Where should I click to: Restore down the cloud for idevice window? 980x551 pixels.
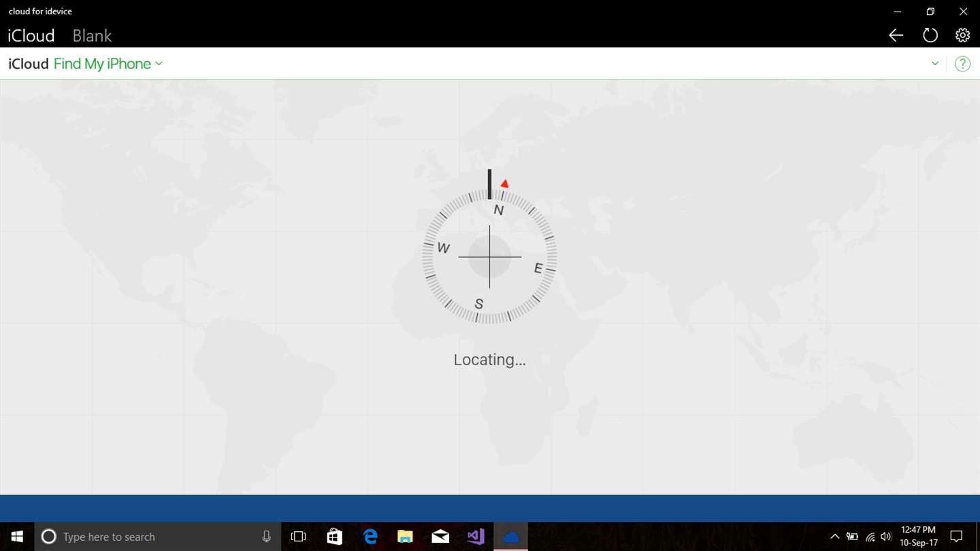[930, 12]
